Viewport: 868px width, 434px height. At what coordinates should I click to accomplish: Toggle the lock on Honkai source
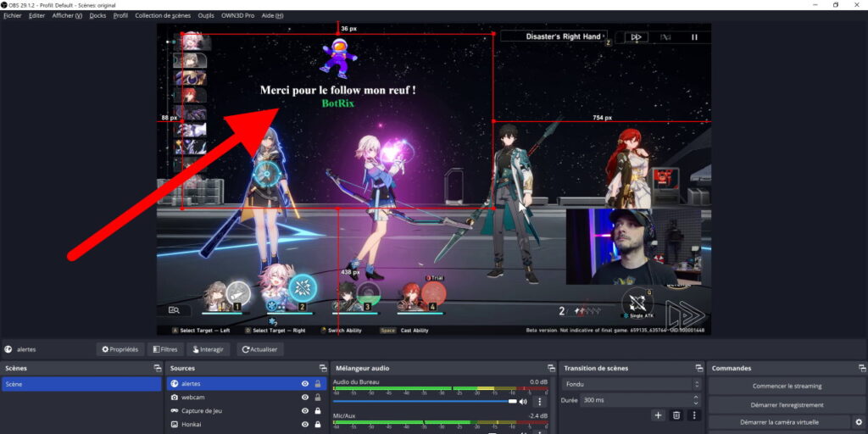(x=318, y=424)
